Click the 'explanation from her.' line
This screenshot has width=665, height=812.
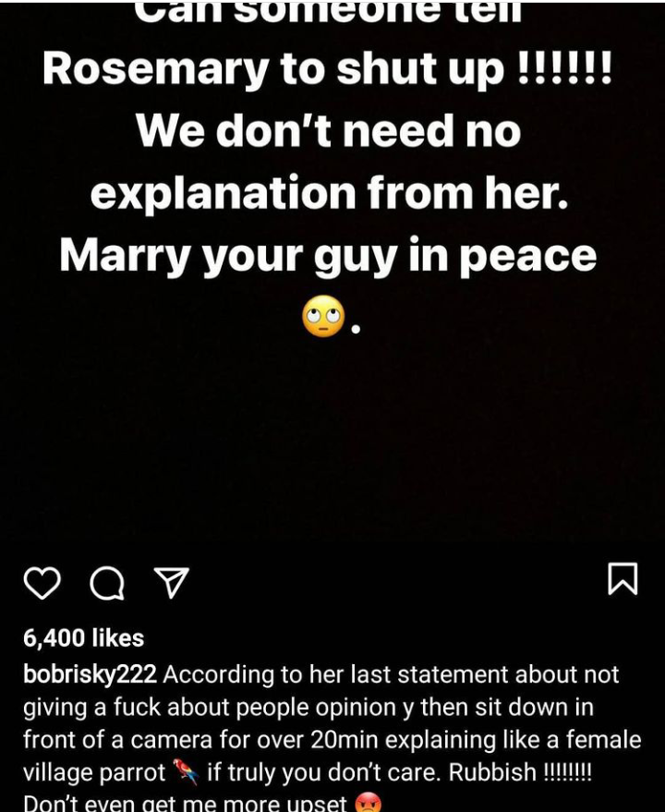pos(330,193)
